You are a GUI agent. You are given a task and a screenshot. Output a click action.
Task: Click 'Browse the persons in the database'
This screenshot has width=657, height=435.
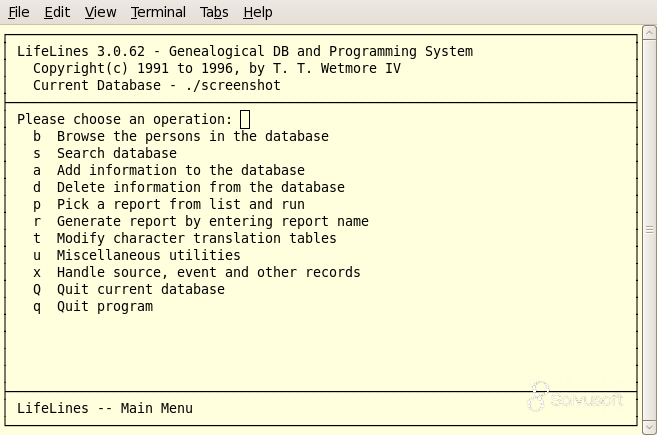(193, 136)
